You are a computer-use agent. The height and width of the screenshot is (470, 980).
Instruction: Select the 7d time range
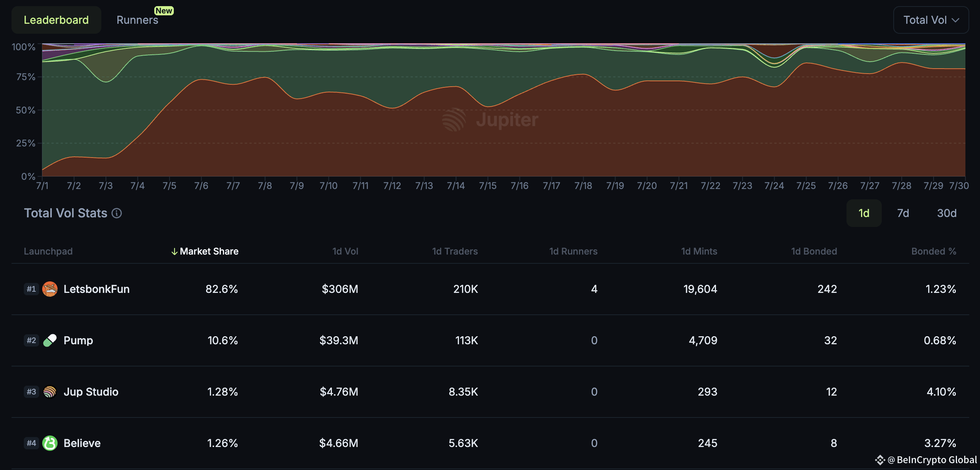pos(903,213)
